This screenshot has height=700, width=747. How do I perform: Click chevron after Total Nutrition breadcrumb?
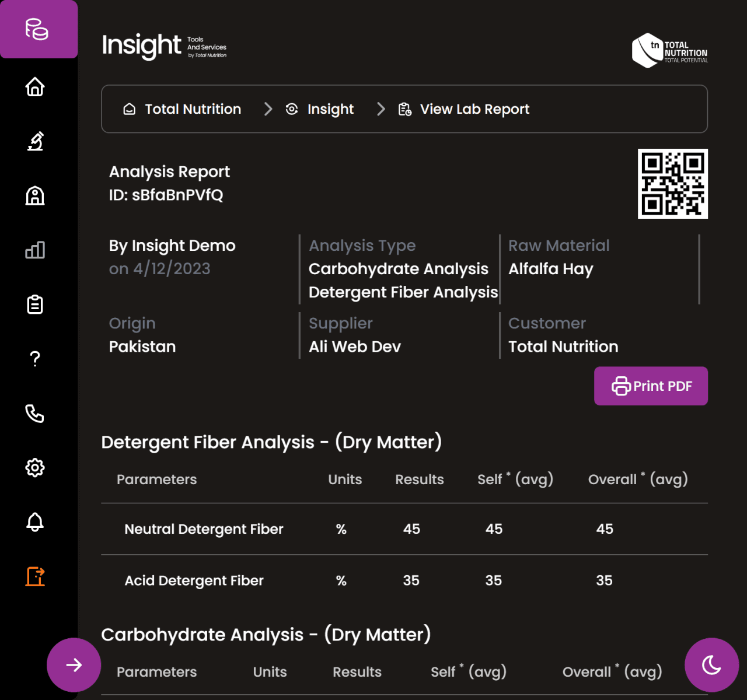pyautogui.click(x=268, y=109)
